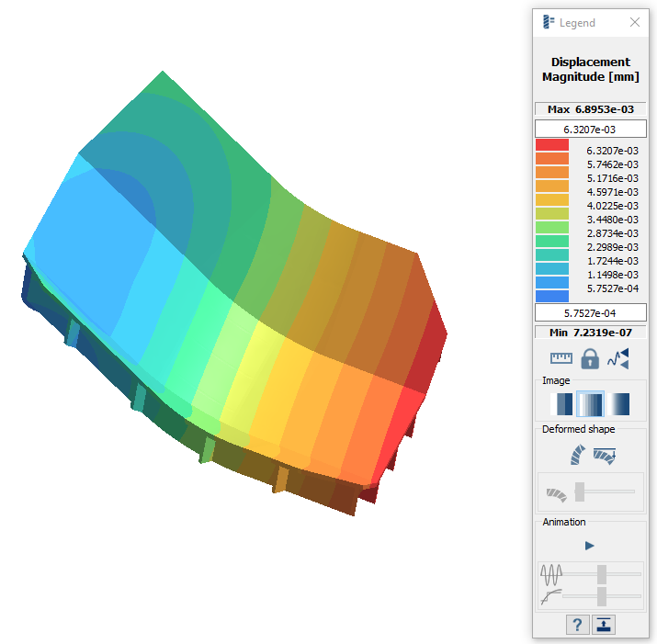Click the curve with arrows icon
This screenshot has height=644, width=657.
click(618, 359)
